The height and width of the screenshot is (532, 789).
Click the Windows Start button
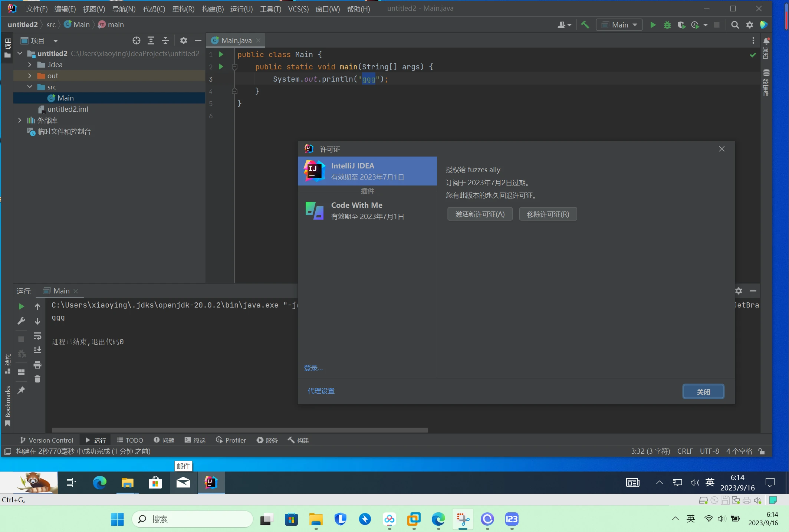pyautogui.click(x=117, y=519)
